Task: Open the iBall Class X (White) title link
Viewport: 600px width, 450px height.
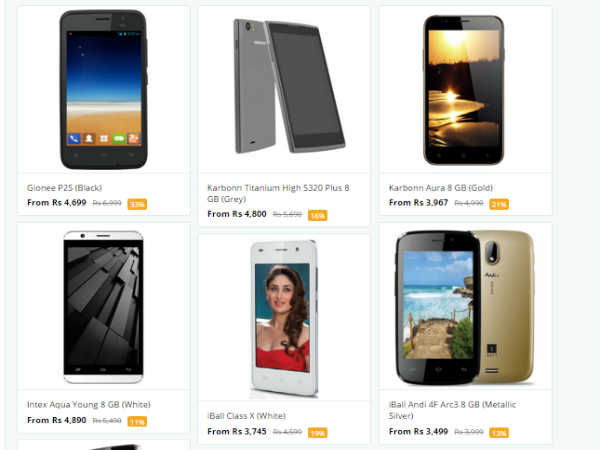Action: tap(246, 416)
